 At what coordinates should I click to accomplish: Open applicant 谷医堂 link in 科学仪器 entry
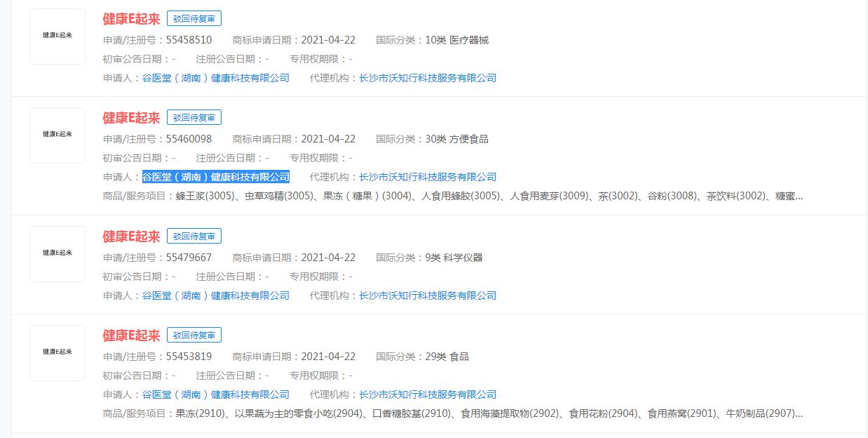[x=216, y=296]
